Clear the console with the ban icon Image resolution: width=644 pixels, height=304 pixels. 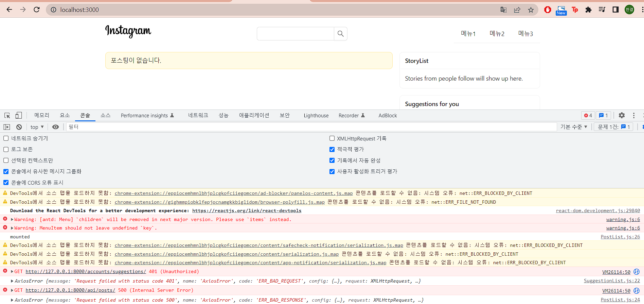(19, 127)
